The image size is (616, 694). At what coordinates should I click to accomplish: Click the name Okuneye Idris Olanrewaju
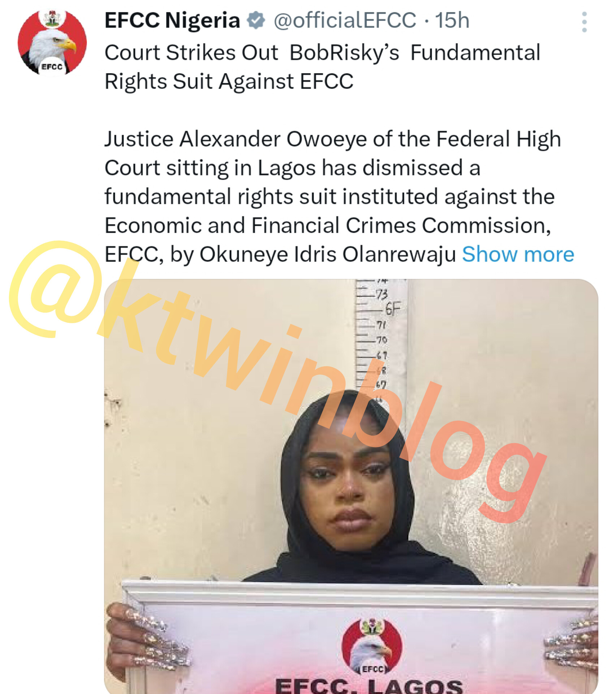click(x=328, y=254)
